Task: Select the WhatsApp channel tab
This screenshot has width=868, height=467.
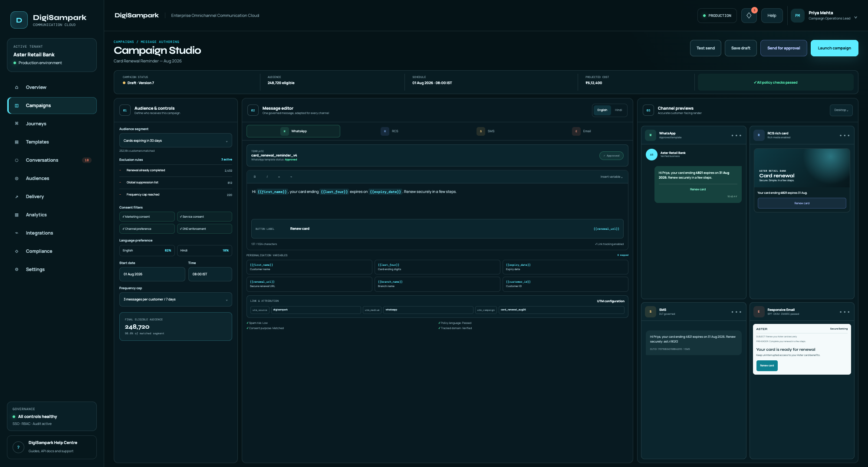Action: tap(293, 131)
